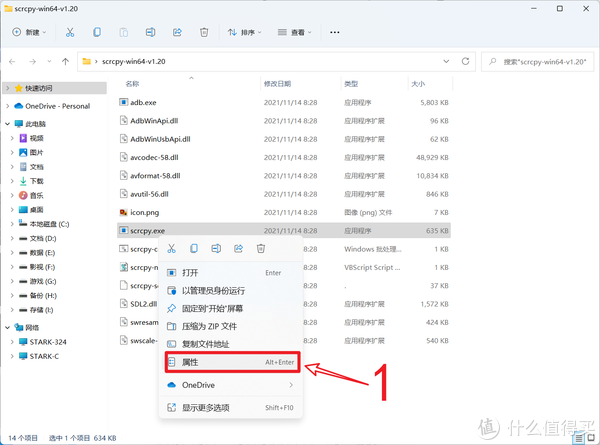The height and width of the screenshot is (445, 600).
Task: Go back with the left arrow
Action: 12,62
